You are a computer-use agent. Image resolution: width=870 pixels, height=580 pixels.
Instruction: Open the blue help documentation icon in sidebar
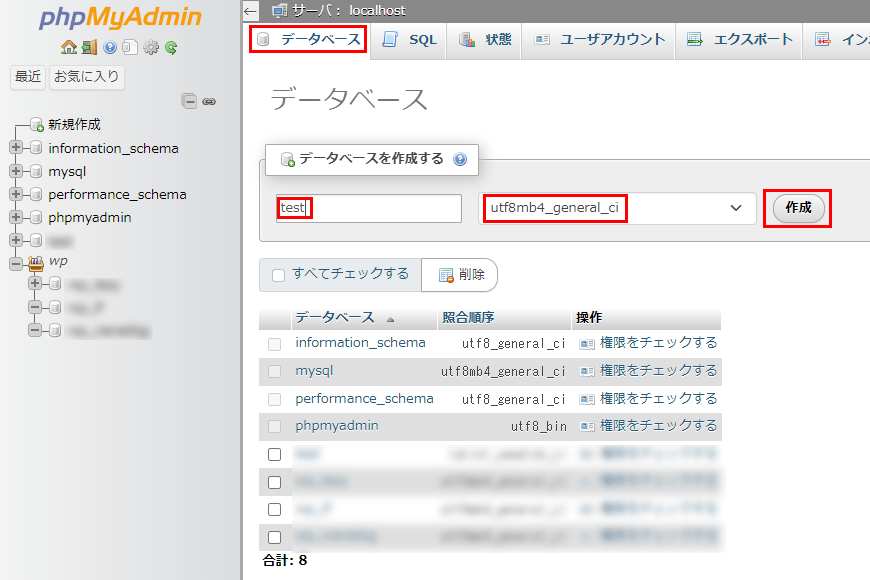tap(110, 47)
